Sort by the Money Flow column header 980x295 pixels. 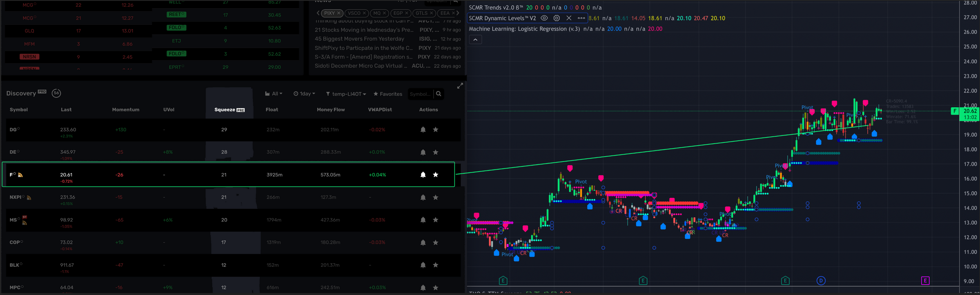(x=330, y=110)
